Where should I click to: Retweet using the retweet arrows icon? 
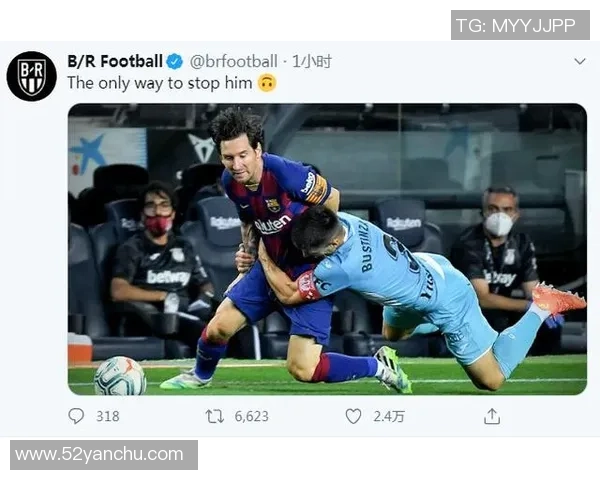(214, 416)
